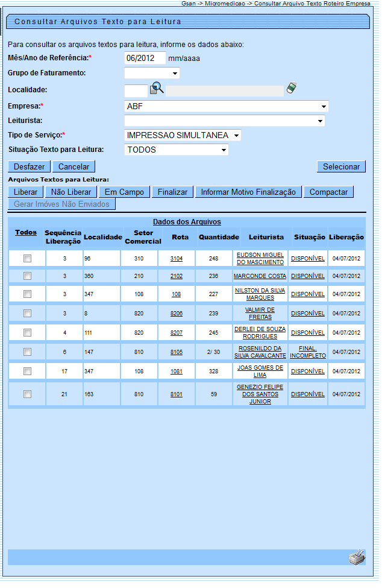This screenshot has height=588, width=382.
Task: Click sequência liberação value 17
Action: pyautogui.click(x=64, y=371)
